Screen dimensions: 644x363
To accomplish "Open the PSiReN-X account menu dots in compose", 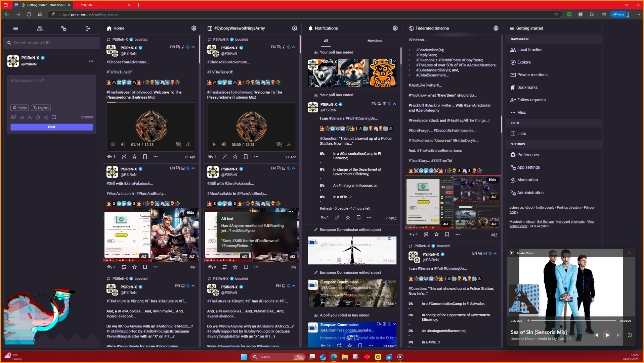I will (x=91, y=61).
